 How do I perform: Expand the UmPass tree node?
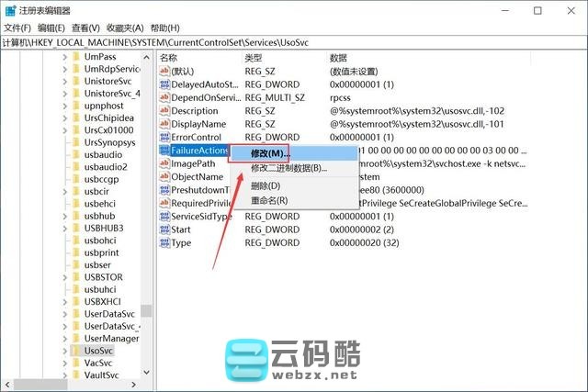[x=65, y=57]
